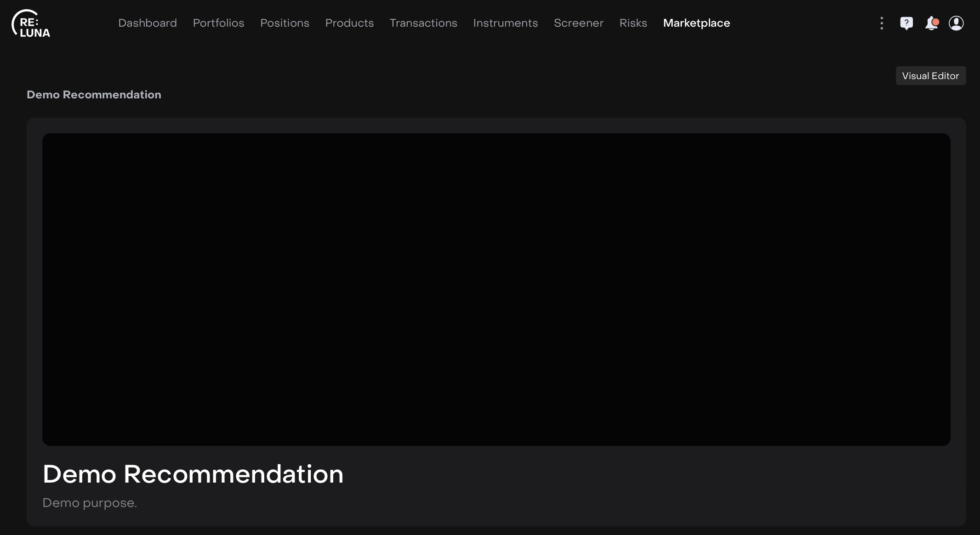Navigate to Positions
Viewport: 980px width, 535px height.
click(x=285, y=23)
